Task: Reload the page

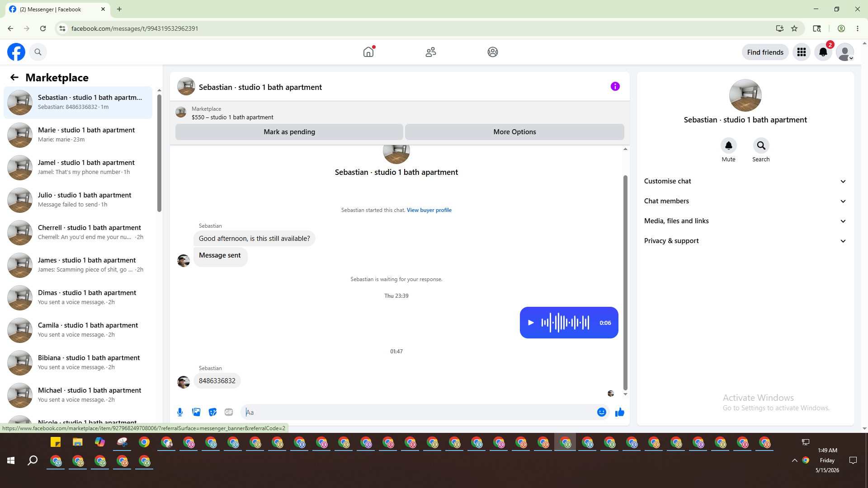Action: tap(43, 28)
